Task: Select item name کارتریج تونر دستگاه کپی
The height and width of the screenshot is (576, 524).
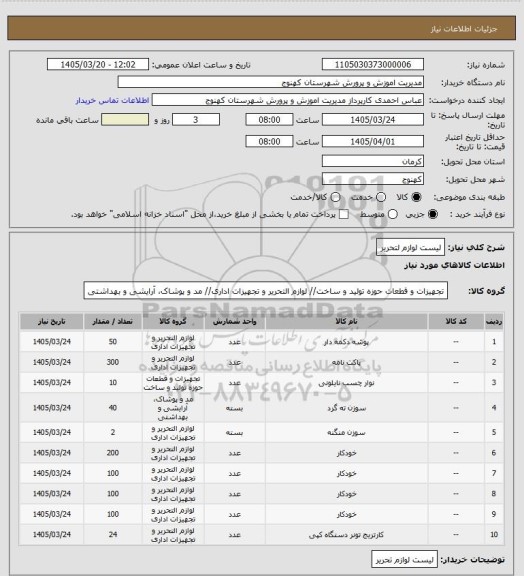Action: (x=346, y=534)
